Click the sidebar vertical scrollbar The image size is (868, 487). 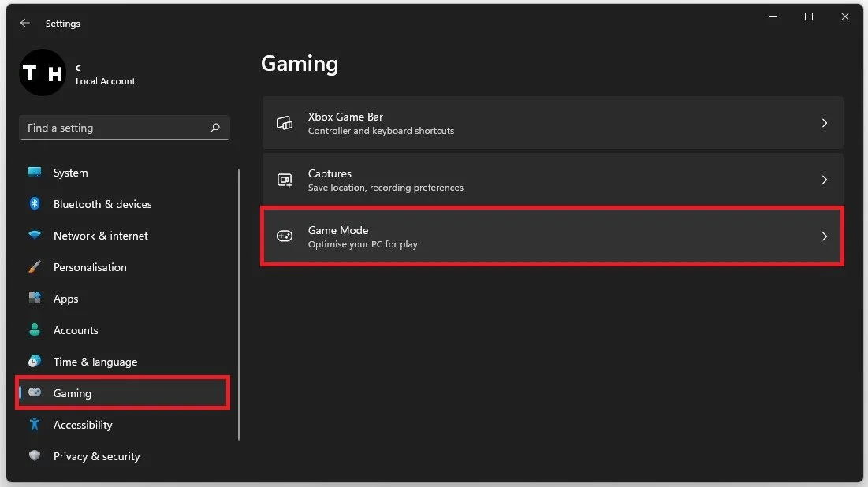point(239,304)
